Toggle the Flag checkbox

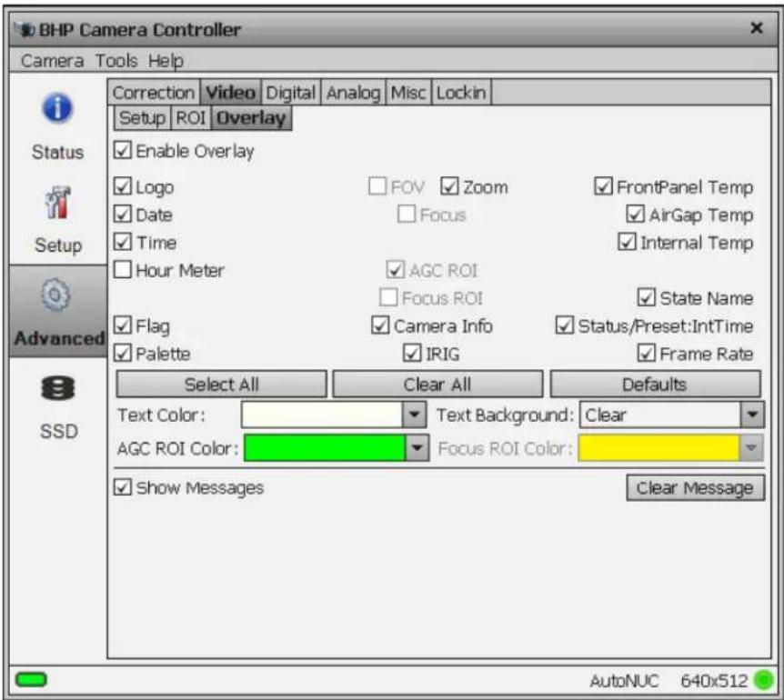[x=123, y=325]
